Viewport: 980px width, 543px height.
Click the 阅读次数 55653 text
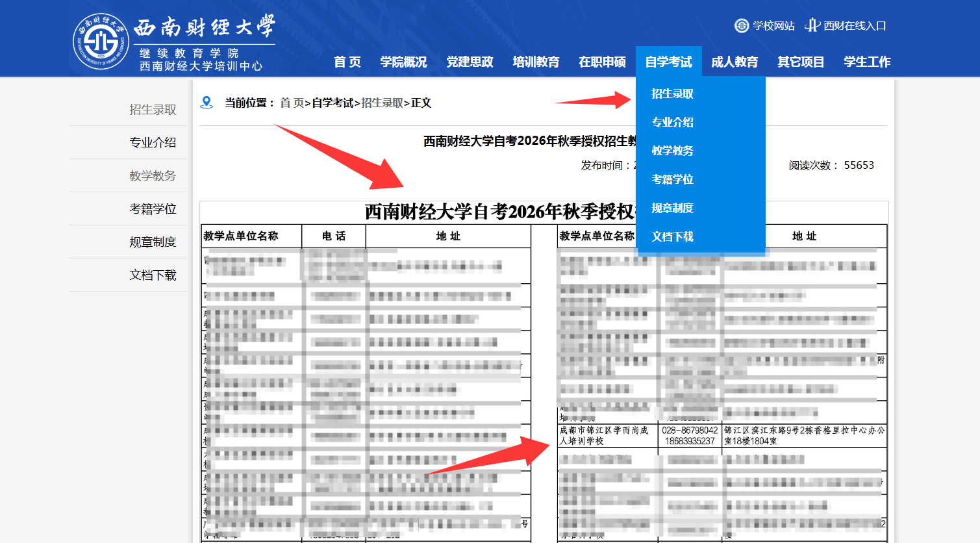(831, 166)
